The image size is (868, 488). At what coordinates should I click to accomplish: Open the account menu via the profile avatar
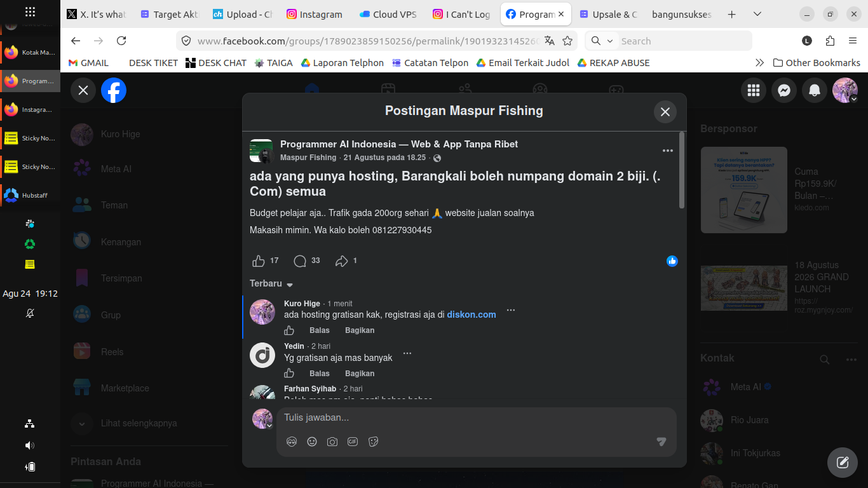845,90
